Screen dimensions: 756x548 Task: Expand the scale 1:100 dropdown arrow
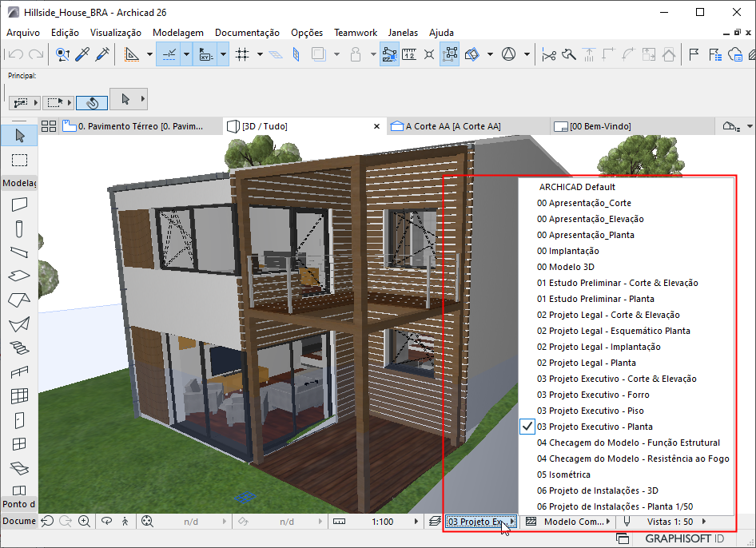416,522
